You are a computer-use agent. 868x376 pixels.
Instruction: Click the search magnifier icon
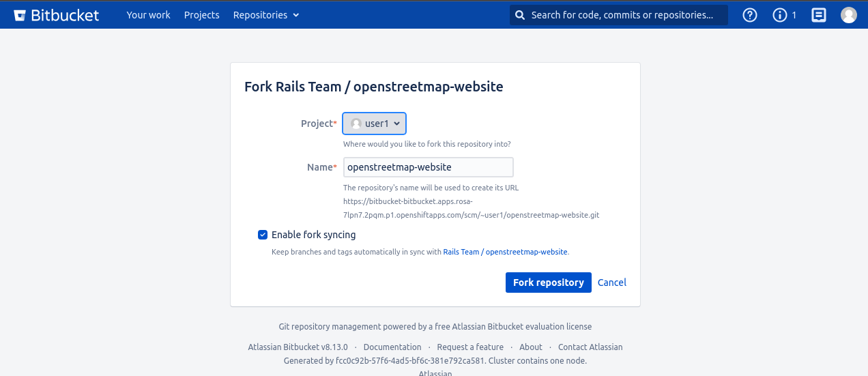click(x=520, y=15)
